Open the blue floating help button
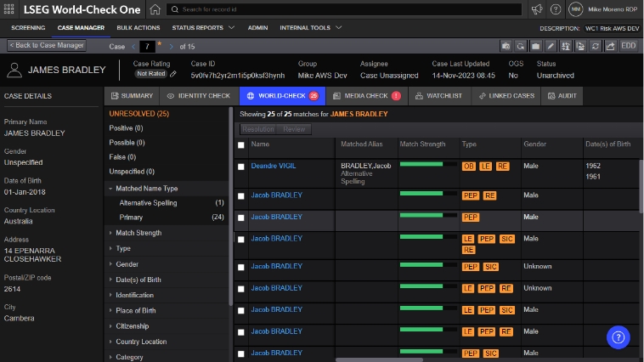This screenshot has width=644, height=362. point(618,337)
